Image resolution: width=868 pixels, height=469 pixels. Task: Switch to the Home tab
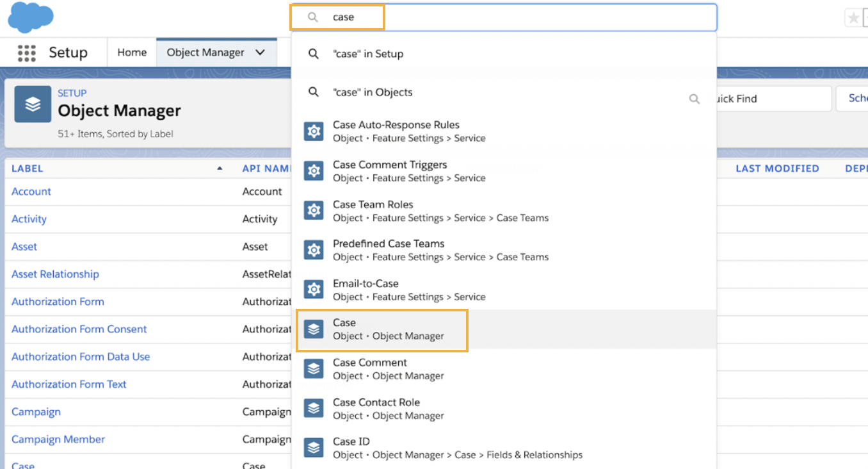(x=132, y=53)
